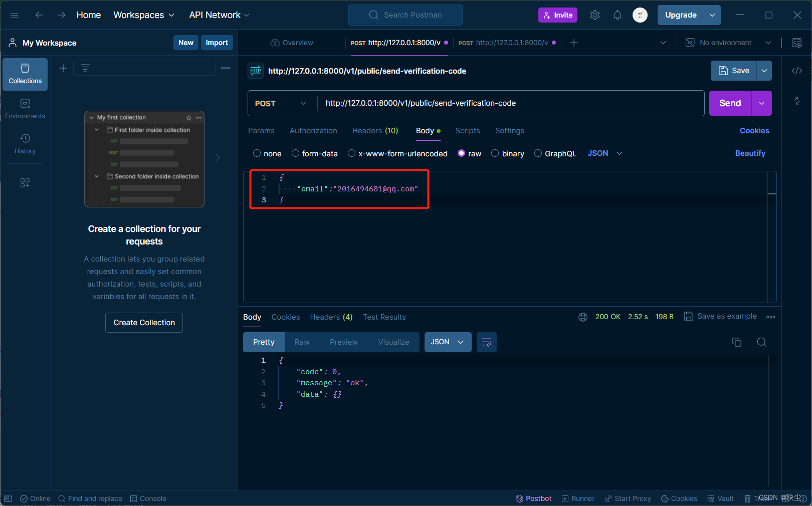
Task: Open notifications bell icon
Action: 618,15
